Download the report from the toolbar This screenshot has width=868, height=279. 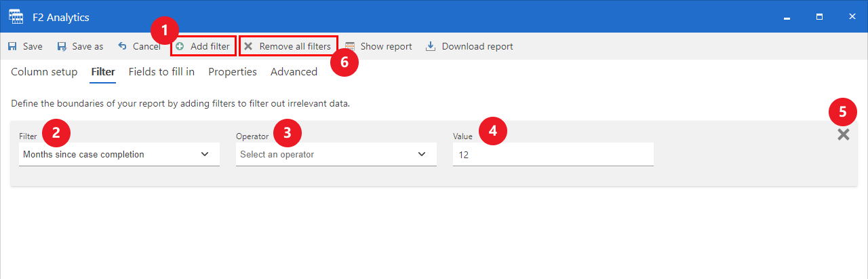point(469,47)
